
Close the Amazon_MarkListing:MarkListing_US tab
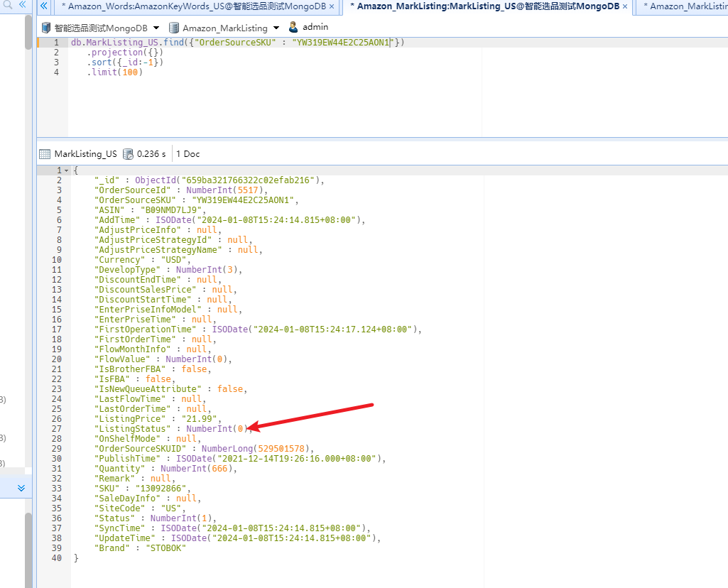pos(625,6)
